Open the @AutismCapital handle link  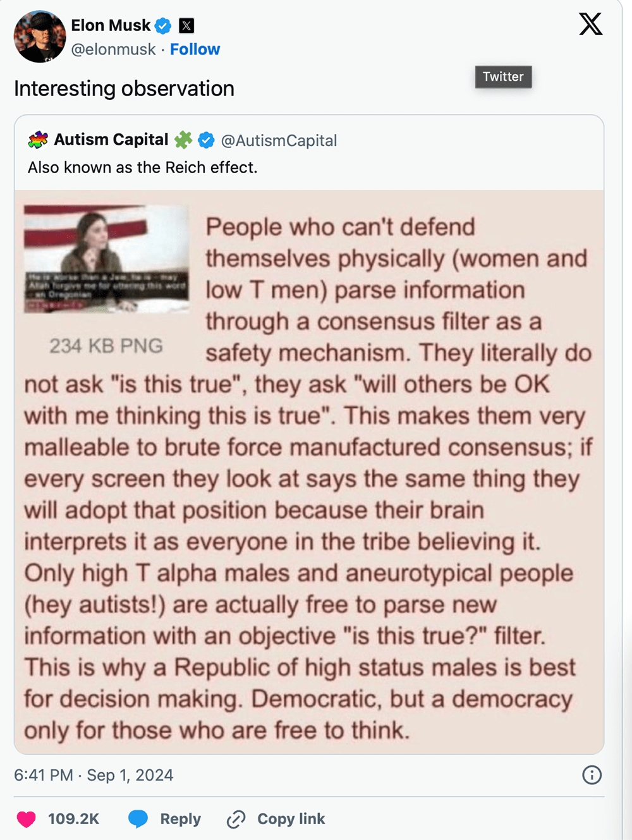(280, 140)
